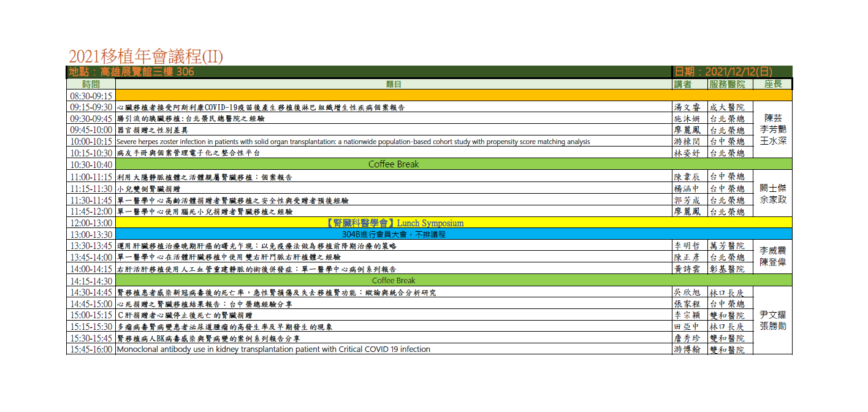The image size is (868, 412).
Task: Click speaker name '李明哲'
Action: pos(686,246)
